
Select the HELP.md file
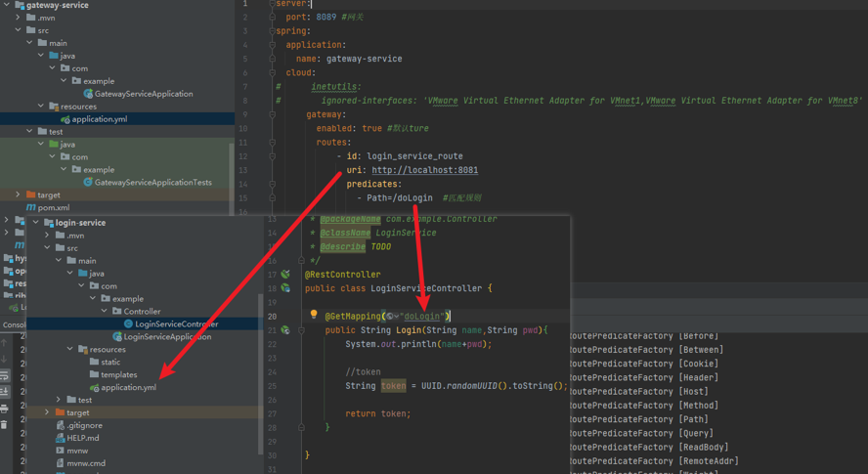coord(83,438)
